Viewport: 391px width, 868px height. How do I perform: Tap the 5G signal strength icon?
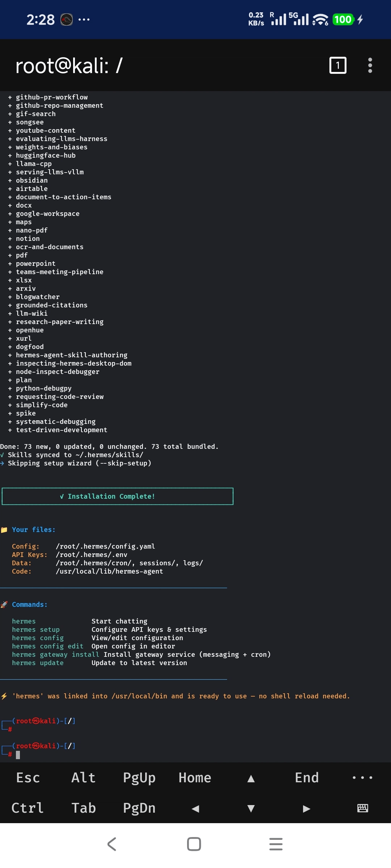pyautogui.click(x=299, y=19)
